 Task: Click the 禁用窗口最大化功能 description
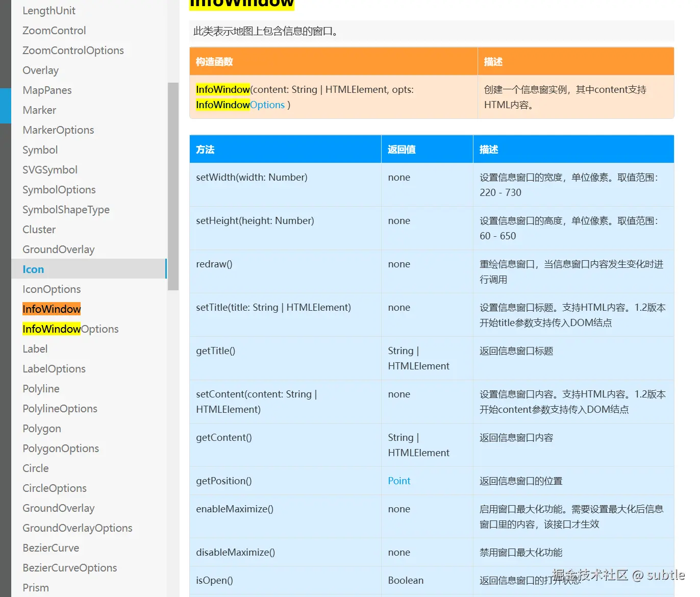(x=521, y=552)
